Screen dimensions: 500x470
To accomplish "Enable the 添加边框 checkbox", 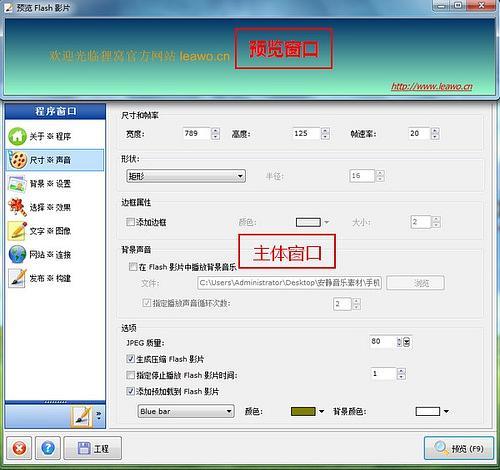I will [x=130, y=222].
